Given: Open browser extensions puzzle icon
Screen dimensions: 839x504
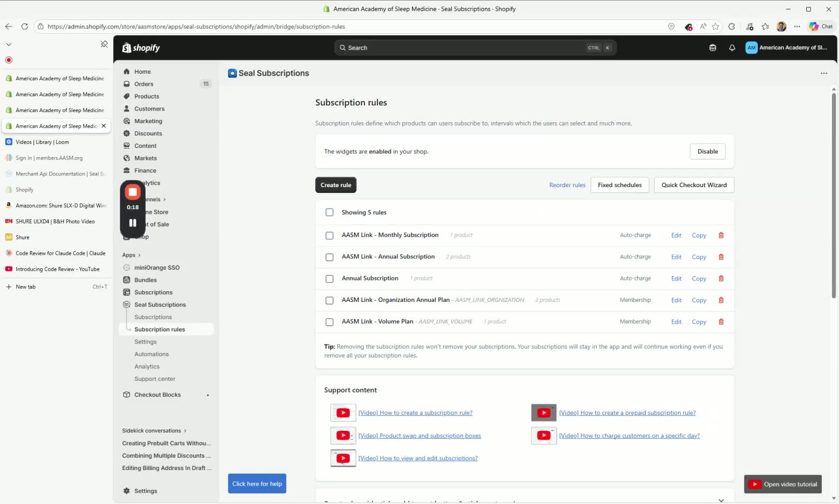Looking at the screenshot, I should coord(732,27).
